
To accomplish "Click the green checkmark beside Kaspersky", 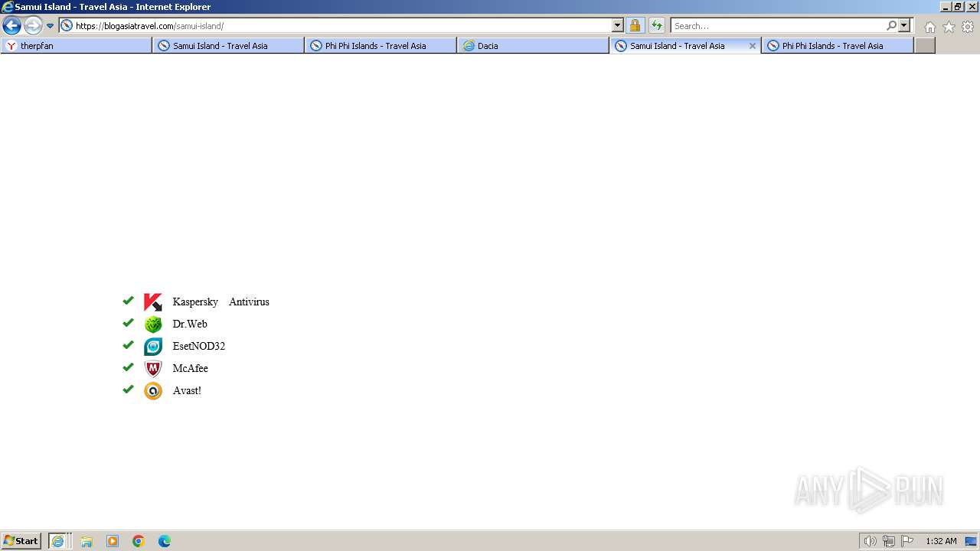I will point(128,301).
